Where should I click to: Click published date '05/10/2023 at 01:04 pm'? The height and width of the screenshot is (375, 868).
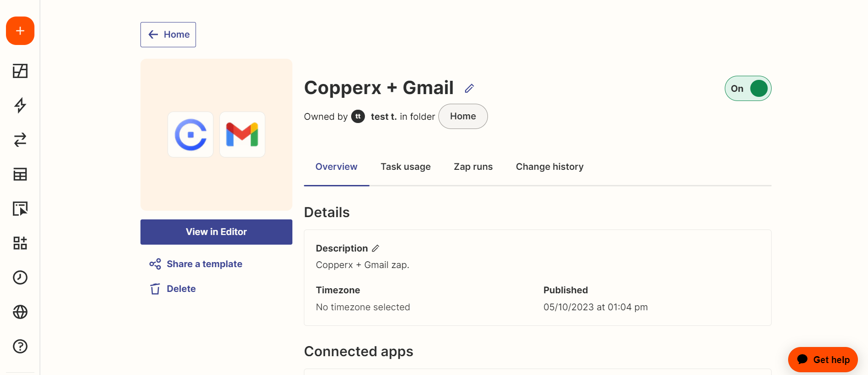coord(596,307)
